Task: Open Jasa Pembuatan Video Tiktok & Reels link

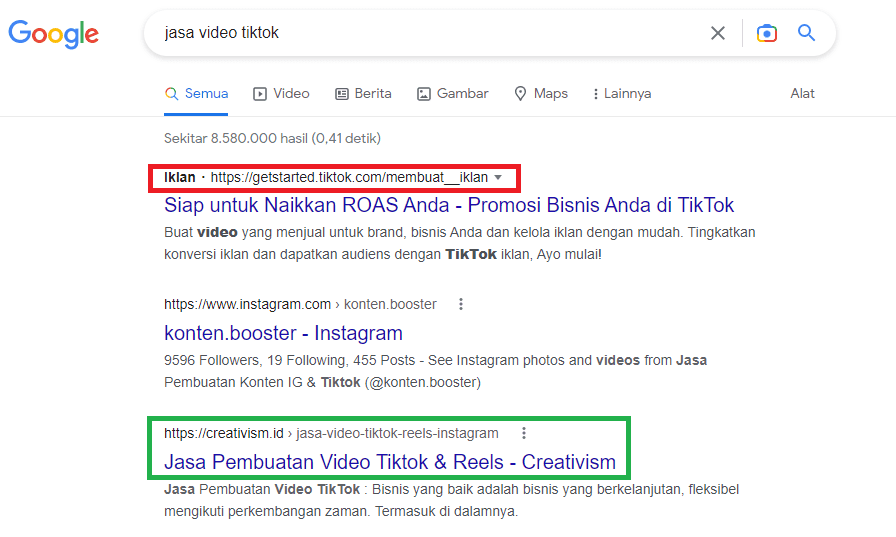Action: [x=390, y=462]
